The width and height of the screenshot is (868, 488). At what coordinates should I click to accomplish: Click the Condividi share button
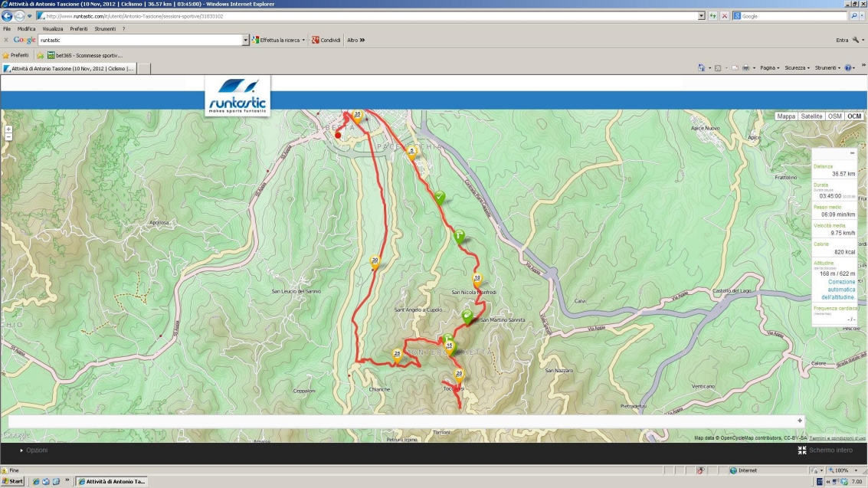click(326, 40)
